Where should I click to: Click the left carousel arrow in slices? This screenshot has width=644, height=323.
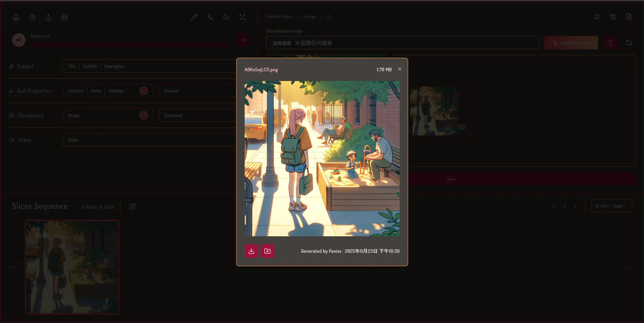(14, 267)
